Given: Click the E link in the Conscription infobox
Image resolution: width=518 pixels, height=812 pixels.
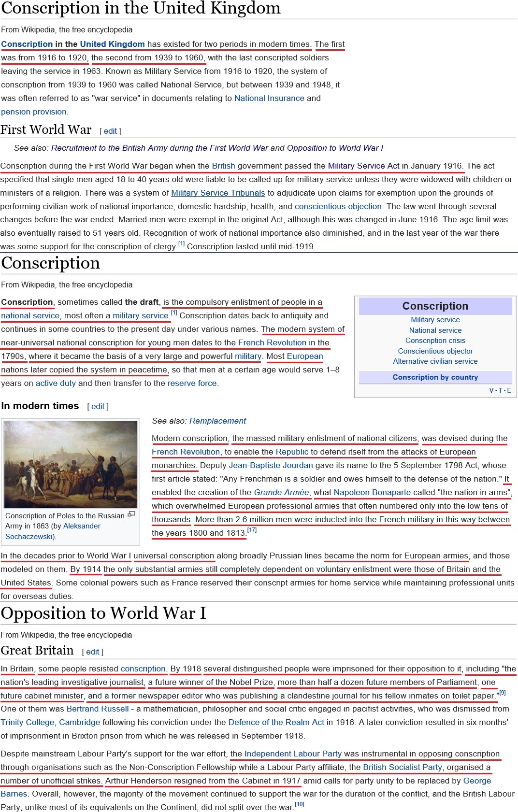Looking at the screenshot, I should pos(509,390).
